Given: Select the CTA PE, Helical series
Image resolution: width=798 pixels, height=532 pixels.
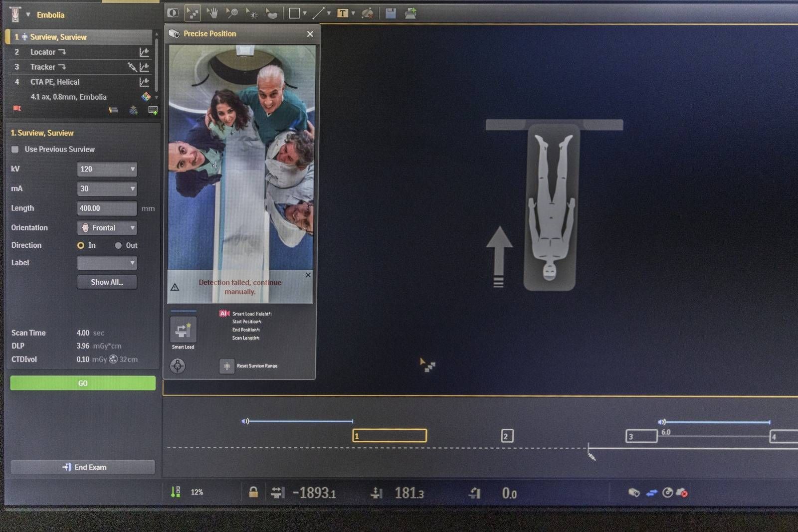Looking at the screenshot, I should click(x=55, y=82).
